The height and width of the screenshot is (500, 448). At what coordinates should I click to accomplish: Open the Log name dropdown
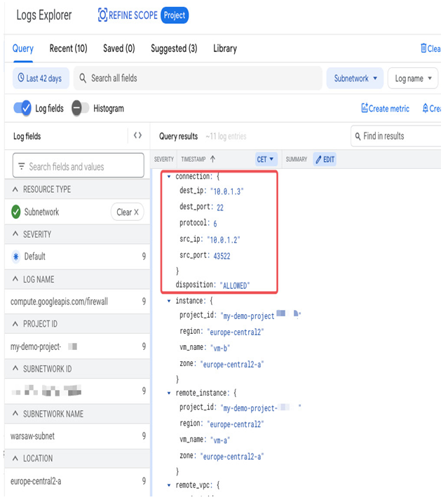pyautogui.click(x=413, y=78)
